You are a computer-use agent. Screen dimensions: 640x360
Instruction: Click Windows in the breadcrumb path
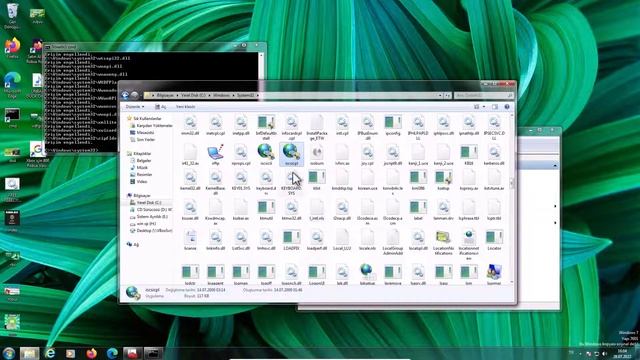pyautogui.click(x=221, y=95)
